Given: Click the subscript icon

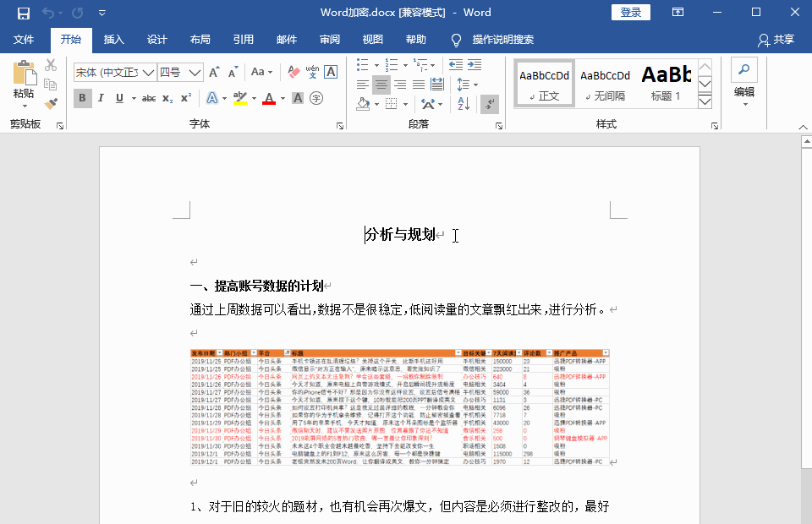Looking at the screenshot, I should (x=167, y=99).
